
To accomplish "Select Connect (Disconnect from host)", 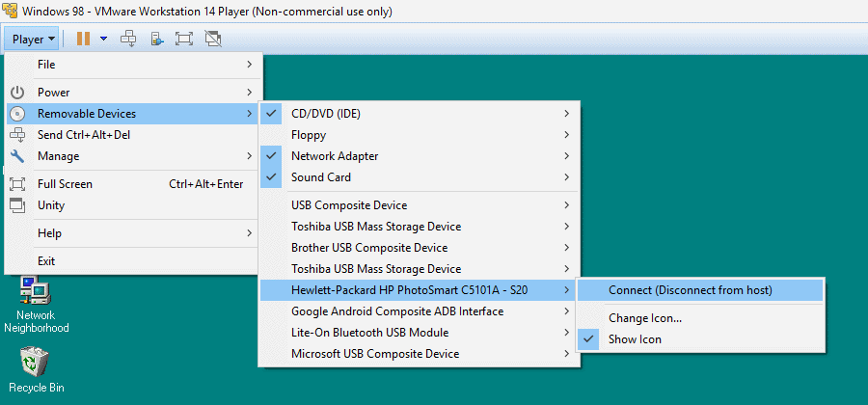I will pyautogui.click(x=690, y=290).
